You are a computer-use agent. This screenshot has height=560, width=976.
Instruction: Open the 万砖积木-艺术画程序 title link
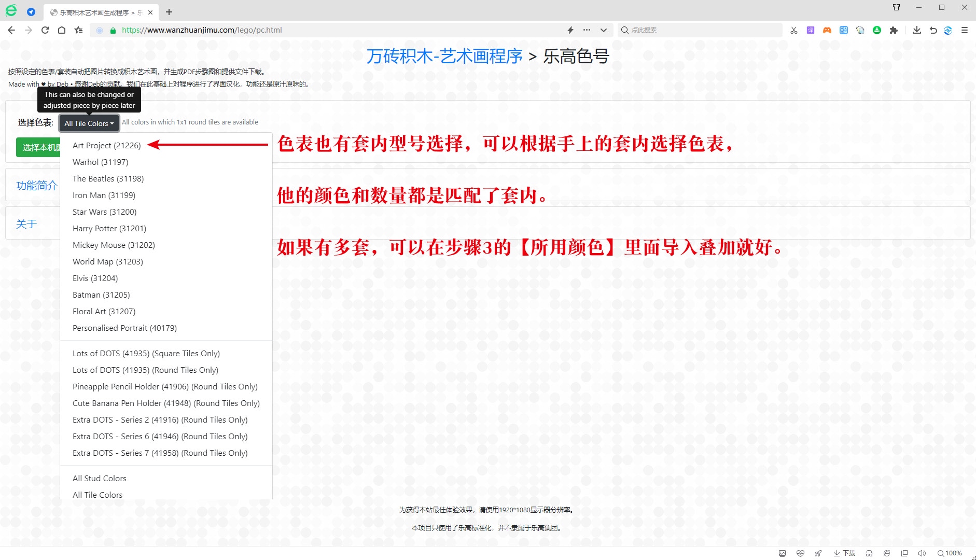[444, 56]
